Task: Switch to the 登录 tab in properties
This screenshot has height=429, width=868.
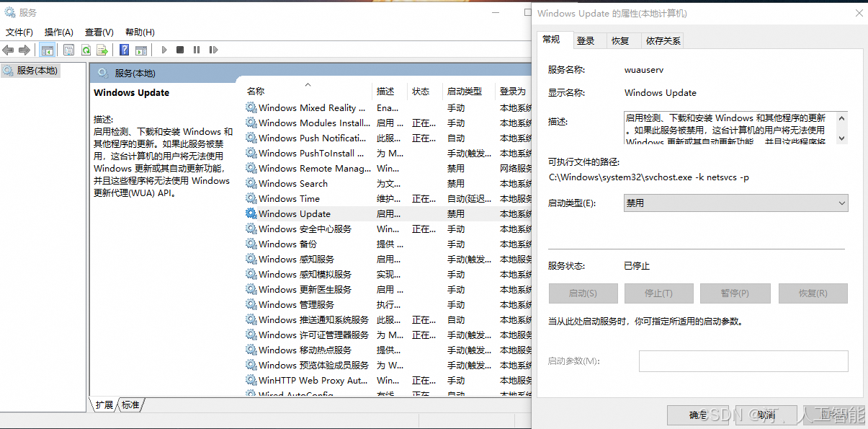Action: (586, 41)
